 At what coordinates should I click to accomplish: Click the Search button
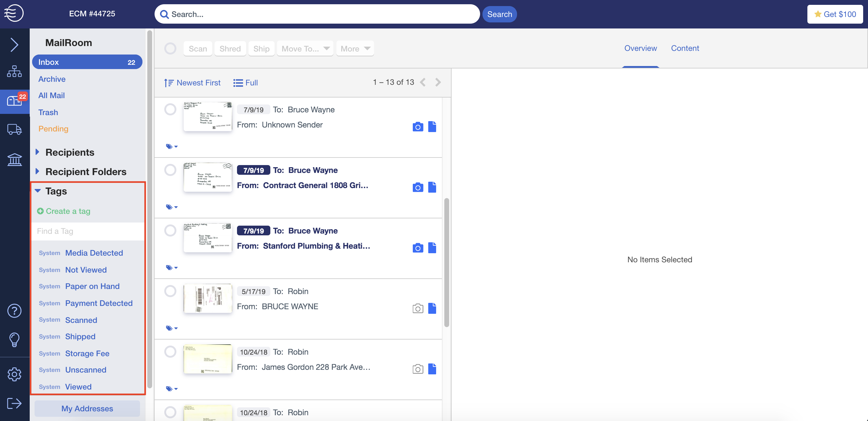tap(499, 14)
